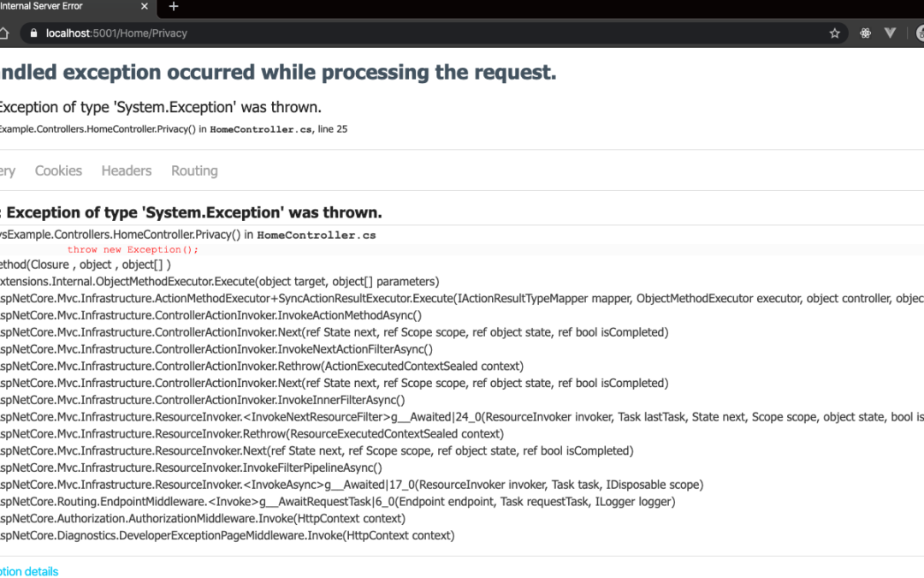
Task: Show raw exception details link
Action: coord(30,571)
